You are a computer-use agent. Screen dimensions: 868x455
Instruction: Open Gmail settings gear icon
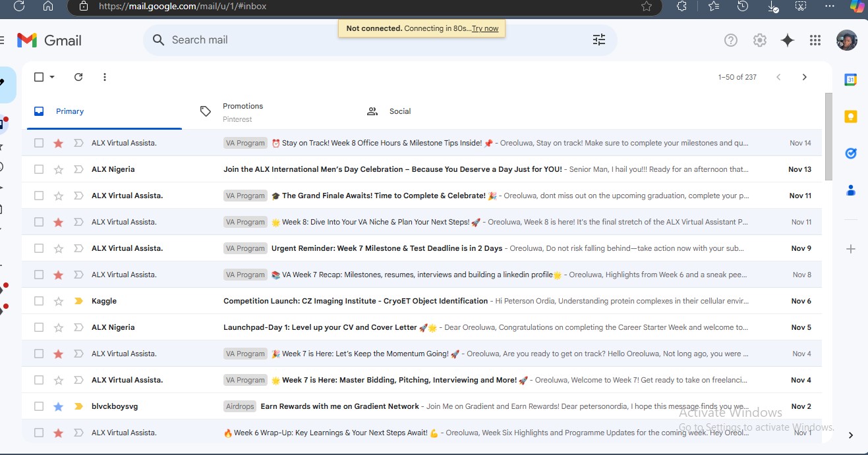pos(760,40)
